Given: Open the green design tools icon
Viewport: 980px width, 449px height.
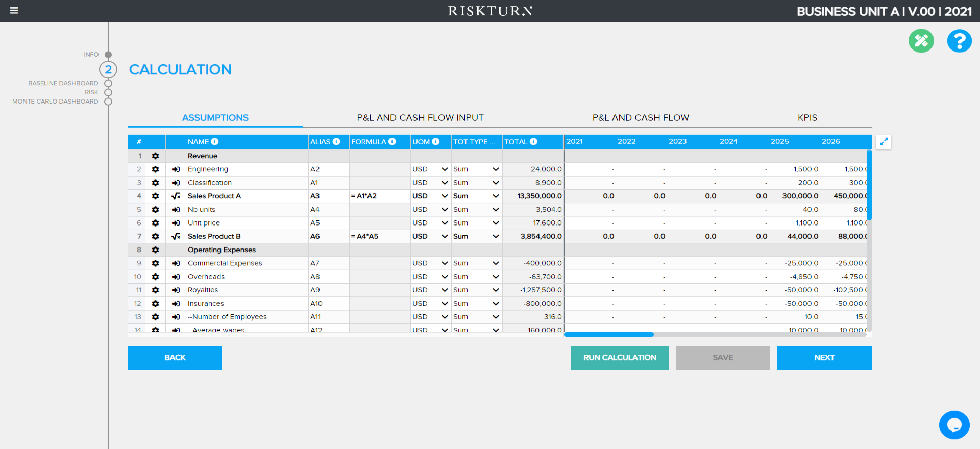Looking at the screenshot, I should click(x=921, y=41).
